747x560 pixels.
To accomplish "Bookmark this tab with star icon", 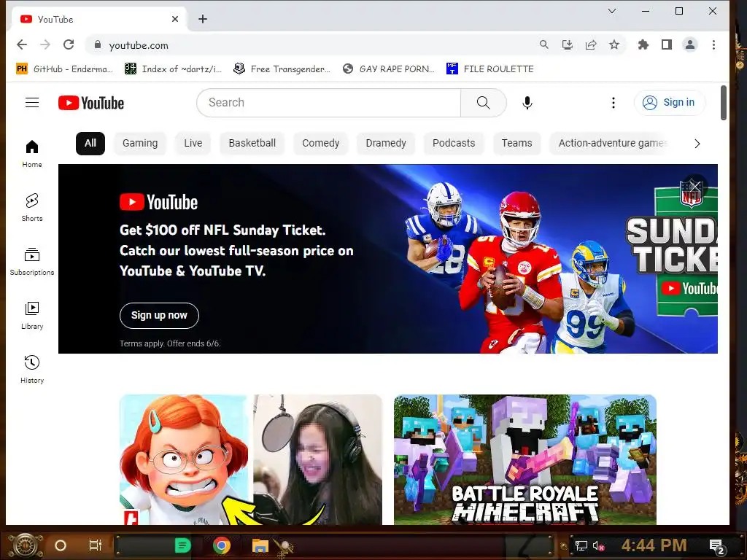I will 614,44.
